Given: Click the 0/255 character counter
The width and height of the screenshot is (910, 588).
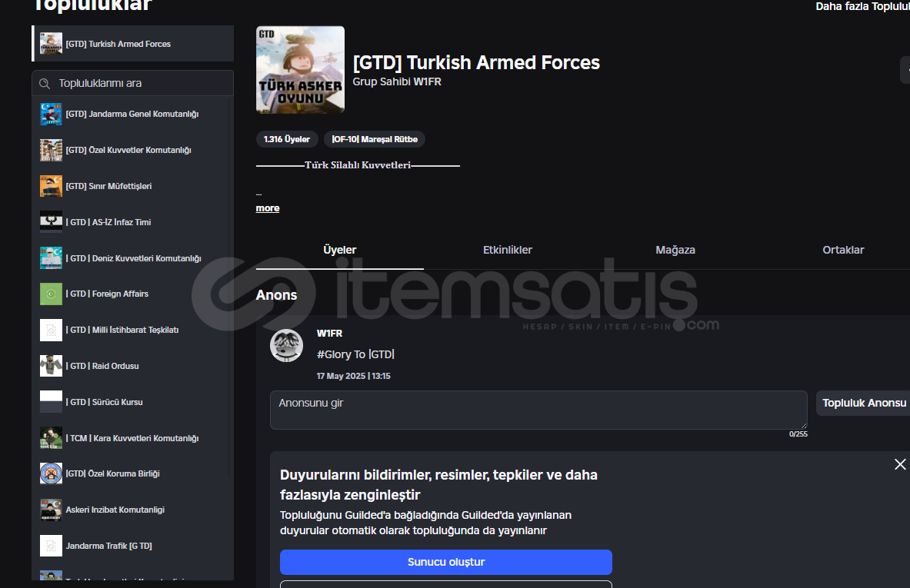Looking at the screenshot, I should click(798, 434).
